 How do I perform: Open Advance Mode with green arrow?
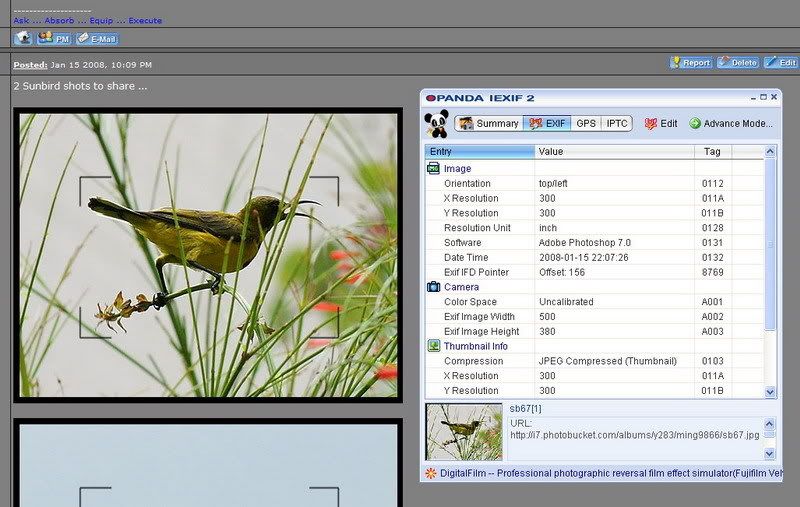coord(731,123)
